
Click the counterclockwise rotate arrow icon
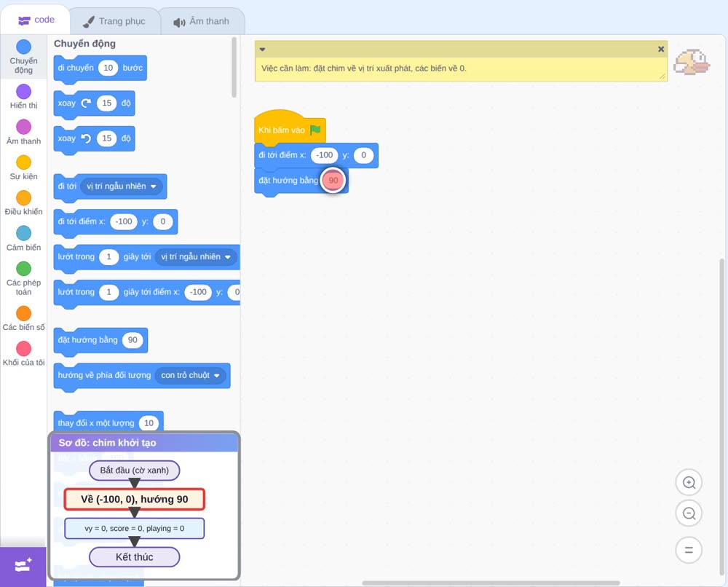tap(87, 138)
